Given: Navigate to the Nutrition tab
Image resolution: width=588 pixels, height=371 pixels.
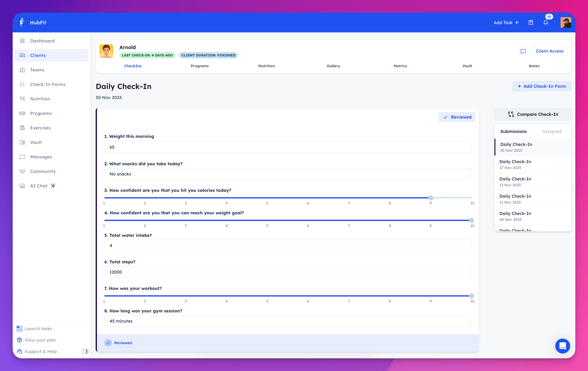Looking at the screenshot, I should (266, 66).
